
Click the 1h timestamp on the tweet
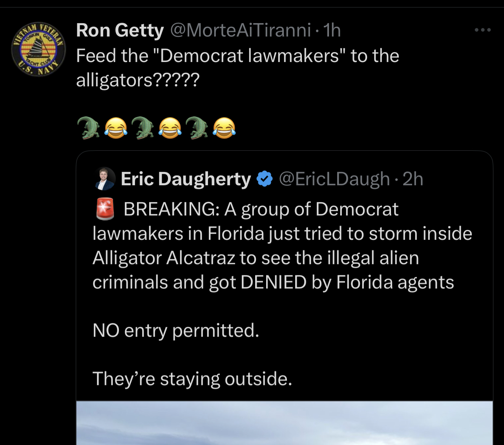click(x=332, y=30)
